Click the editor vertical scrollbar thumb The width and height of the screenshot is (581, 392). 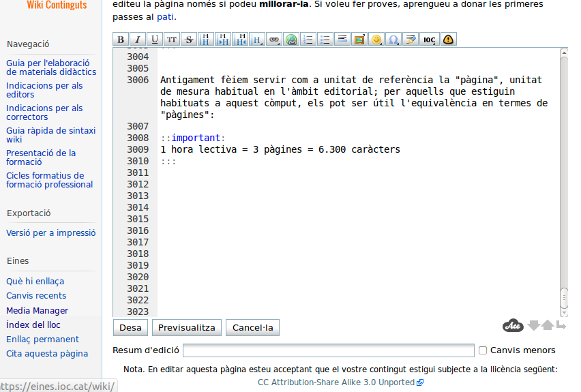(x=564, y=297)
